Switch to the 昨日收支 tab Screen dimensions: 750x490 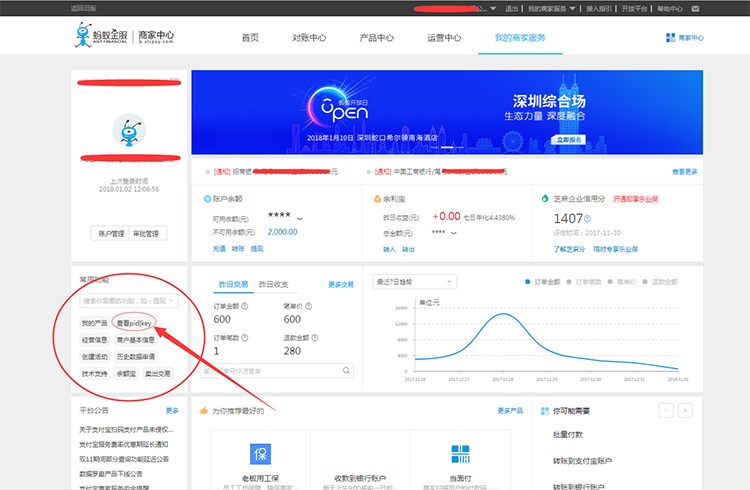coord(274,284)
